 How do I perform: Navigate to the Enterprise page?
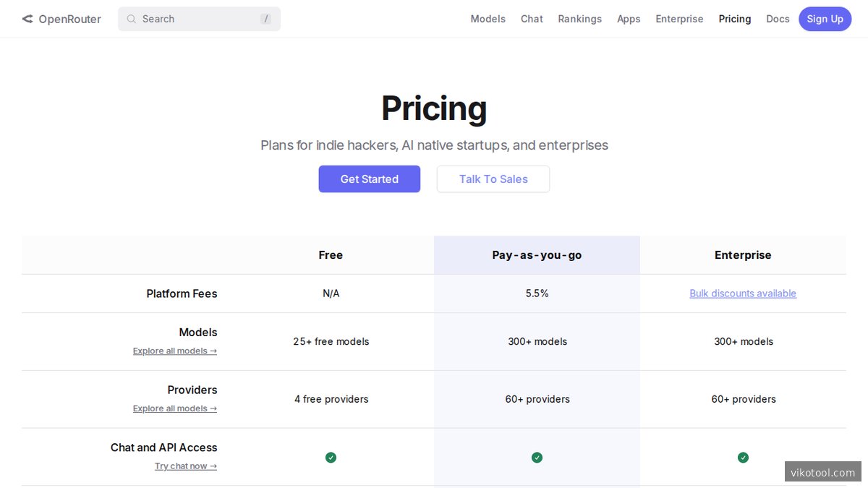tap(679, 19)
